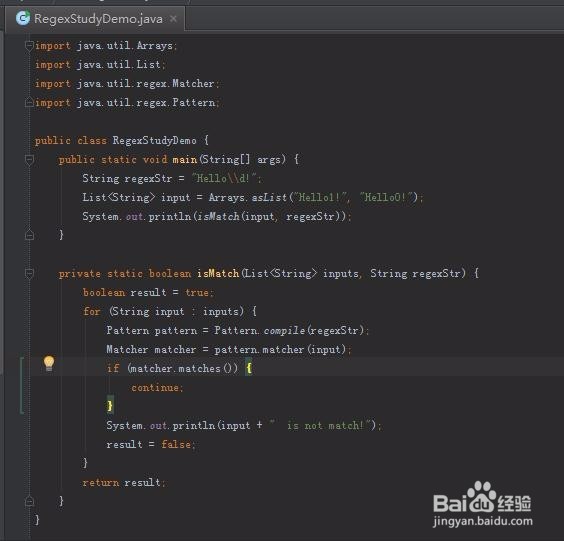Click the Java class icon on the tab
This screenshot has height=541, width=564.
click(x=23, y=18)
